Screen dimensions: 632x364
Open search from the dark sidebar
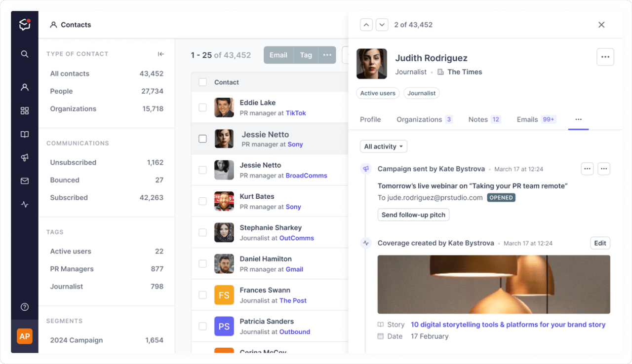coord(25,54)
